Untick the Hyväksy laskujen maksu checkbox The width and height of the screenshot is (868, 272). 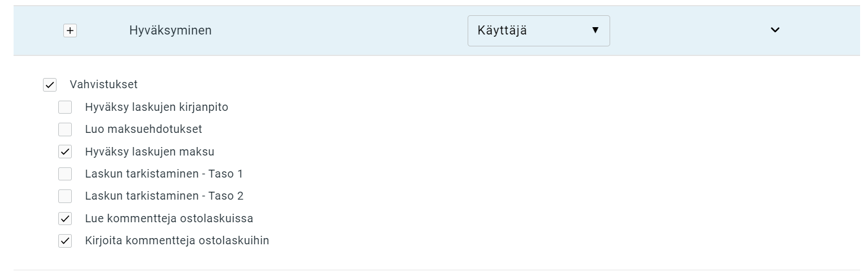point(65,152)
